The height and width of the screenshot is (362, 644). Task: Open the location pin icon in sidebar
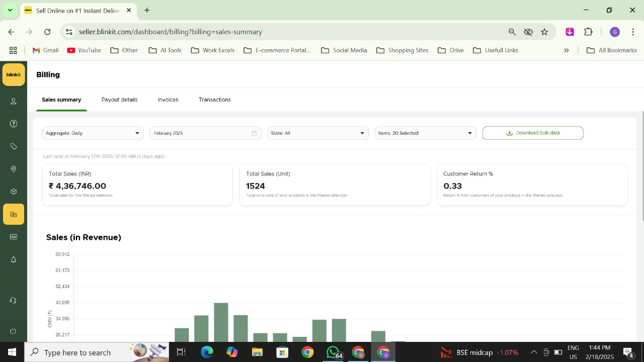click(x=14, y=169)
